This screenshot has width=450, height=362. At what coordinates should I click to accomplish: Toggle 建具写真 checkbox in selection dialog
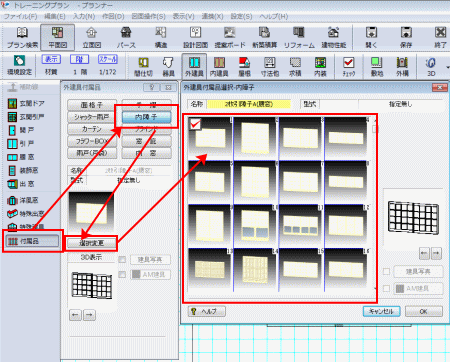(x=386, y=272)
